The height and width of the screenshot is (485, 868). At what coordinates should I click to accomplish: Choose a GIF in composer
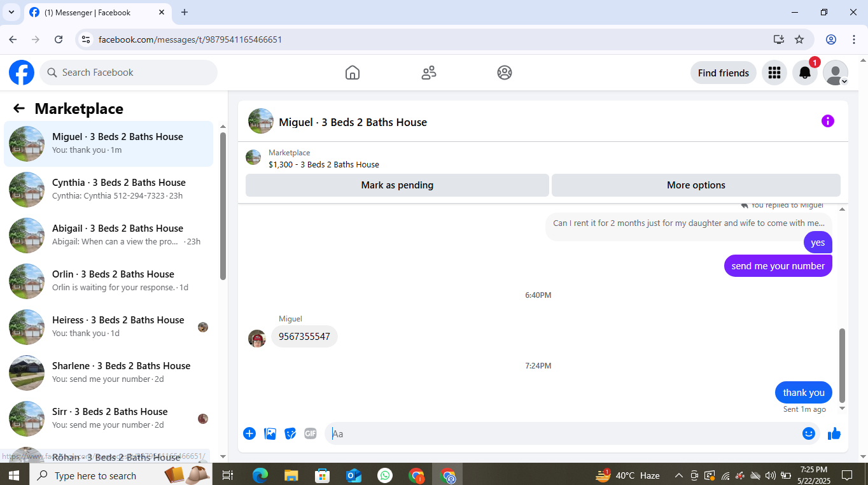[311, 433]
